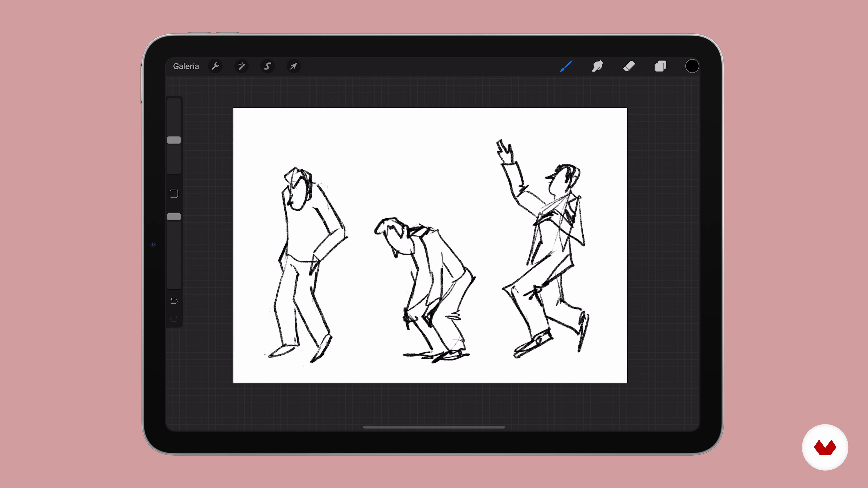Select the Eraser tool
This screenshot has height=488, width=868.
pos(629,66)
